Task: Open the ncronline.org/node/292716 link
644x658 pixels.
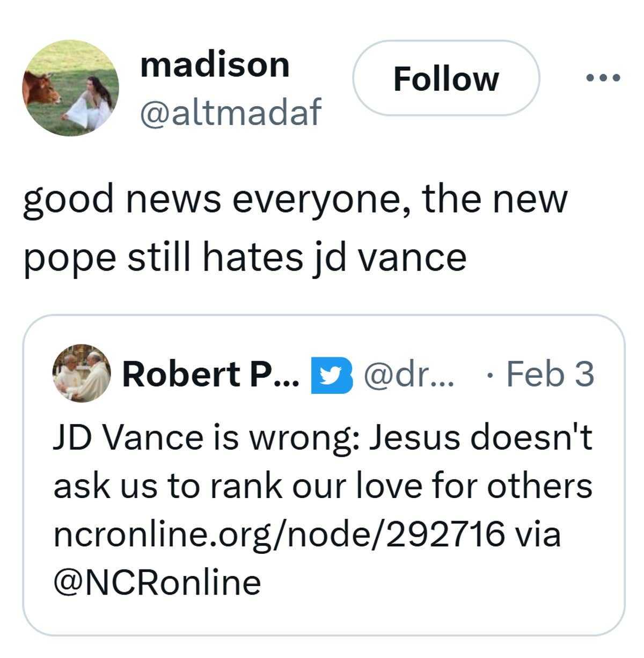Action: (279, 534)
